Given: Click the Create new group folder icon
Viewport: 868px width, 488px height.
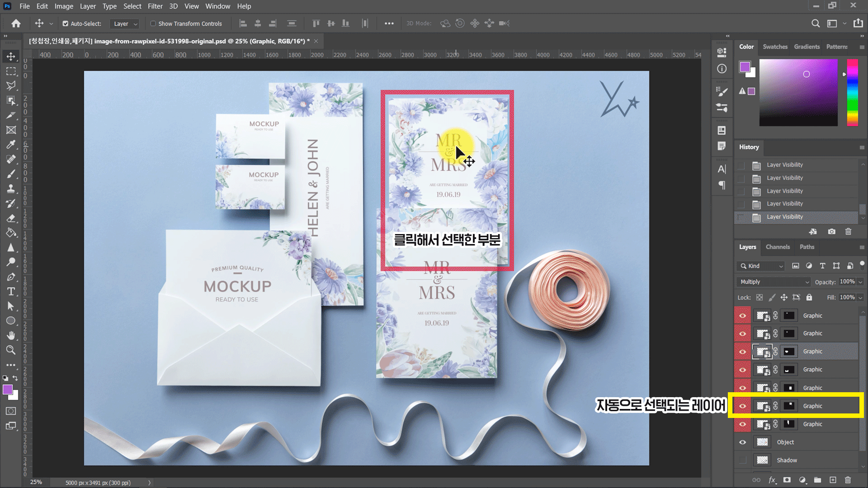Looking at the screenshot, I should click(817, 480).
